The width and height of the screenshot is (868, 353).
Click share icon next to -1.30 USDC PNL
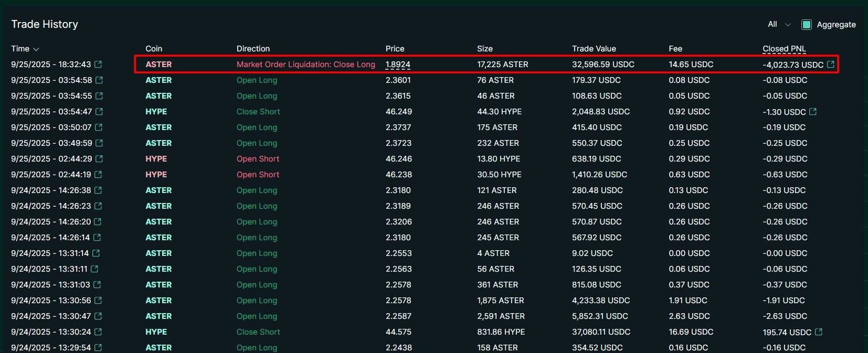[x=813, y=112]
